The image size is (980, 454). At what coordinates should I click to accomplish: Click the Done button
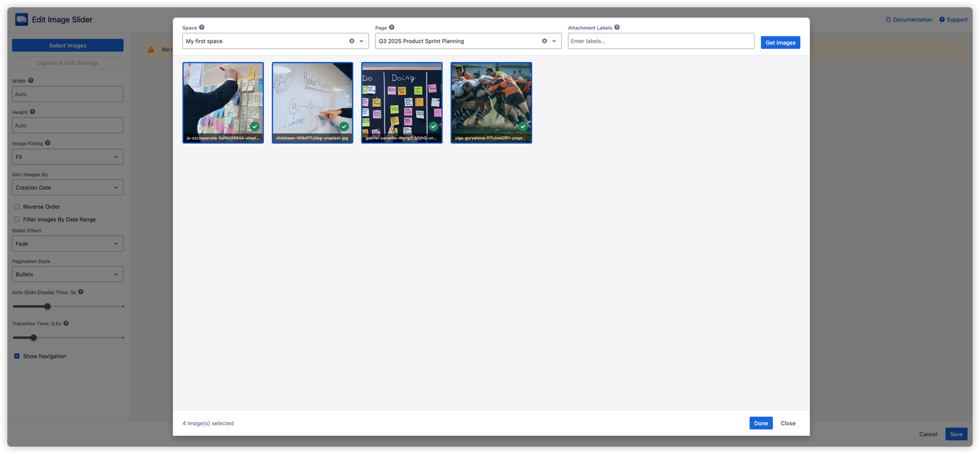click(x=760, y=423)
